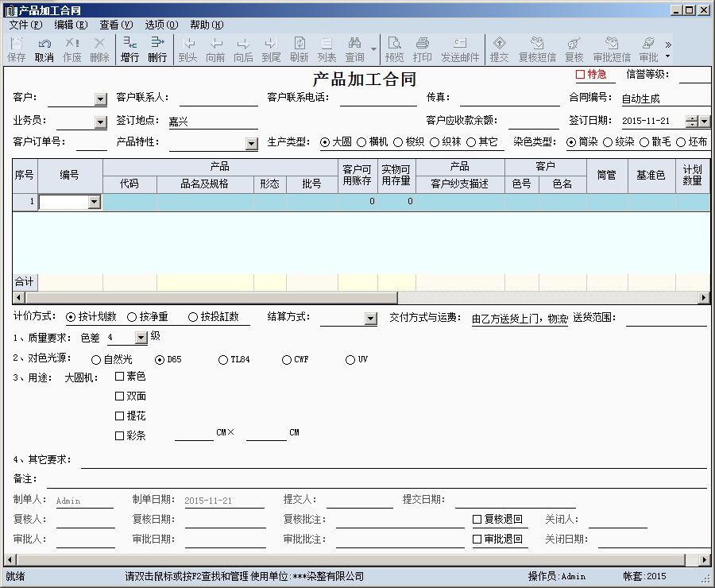The image size is (715, 588).
Task: Select 横机 production type radio
Action: pyautogui.click(x=361, y=142)
